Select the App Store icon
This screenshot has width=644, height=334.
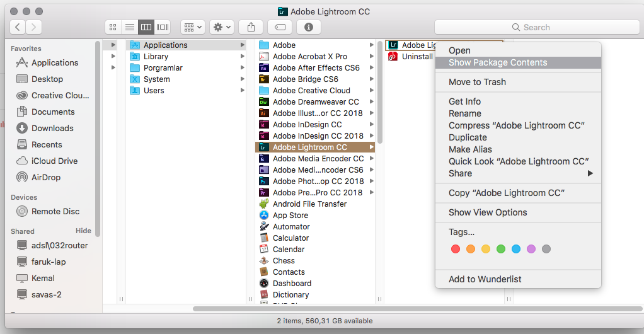click(264, 216)
